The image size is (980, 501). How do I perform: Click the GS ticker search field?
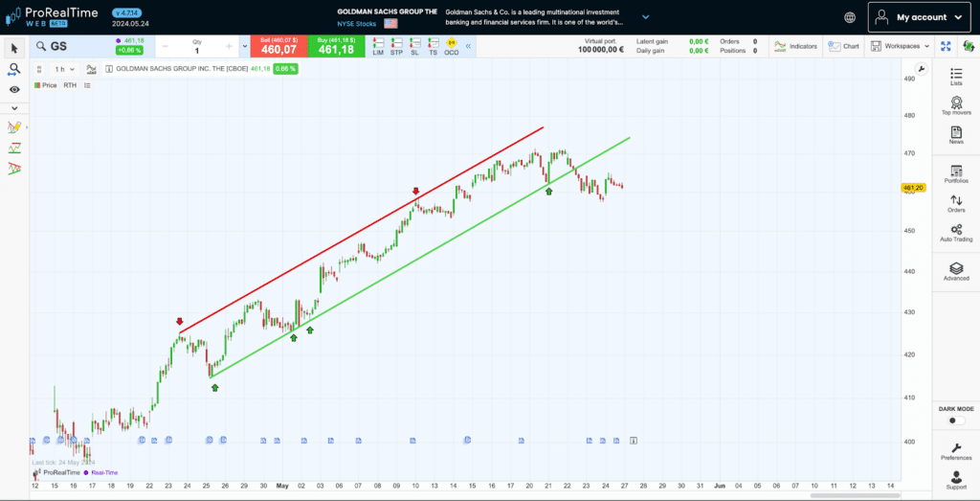click(x=72, y=46)
